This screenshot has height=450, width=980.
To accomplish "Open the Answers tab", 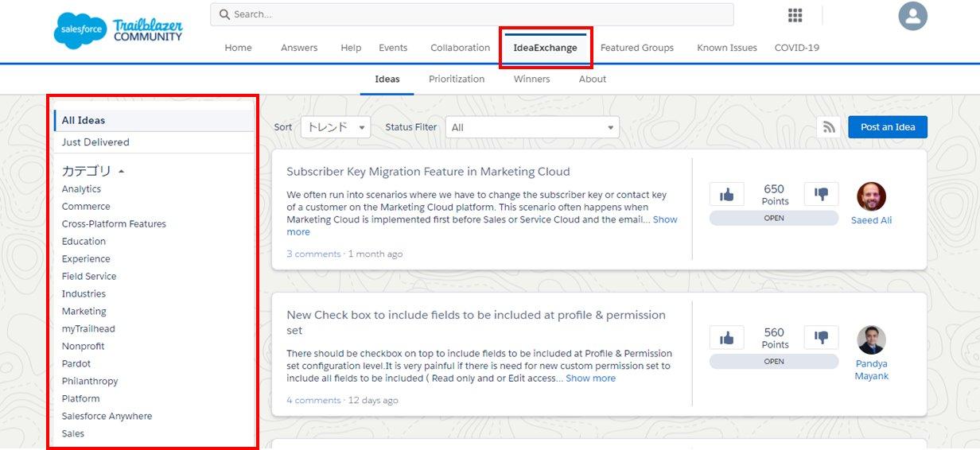I will [299, 48].
